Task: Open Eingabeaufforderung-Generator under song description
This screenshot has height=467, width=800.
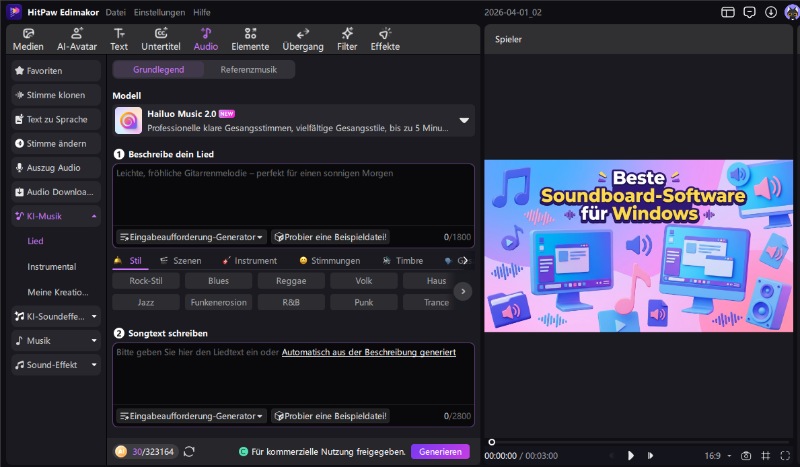Action: (x=191, y=237)
